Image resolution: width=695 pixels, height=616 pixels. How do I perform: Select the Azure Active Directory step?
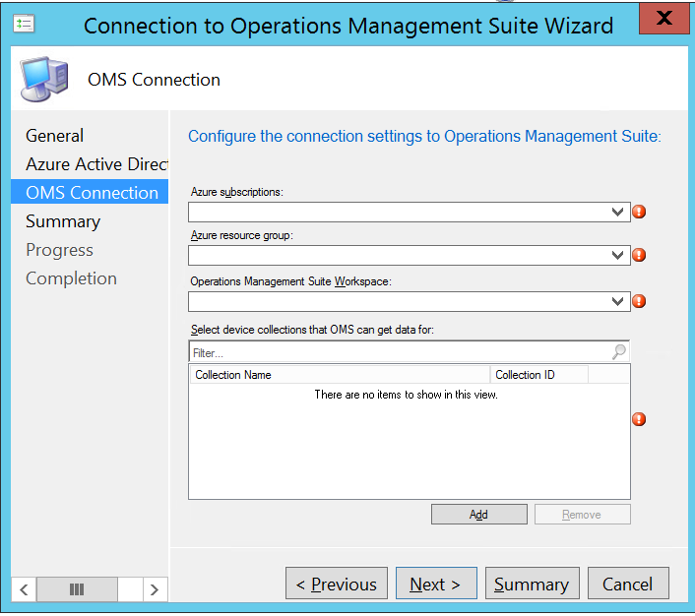[96, 164]
